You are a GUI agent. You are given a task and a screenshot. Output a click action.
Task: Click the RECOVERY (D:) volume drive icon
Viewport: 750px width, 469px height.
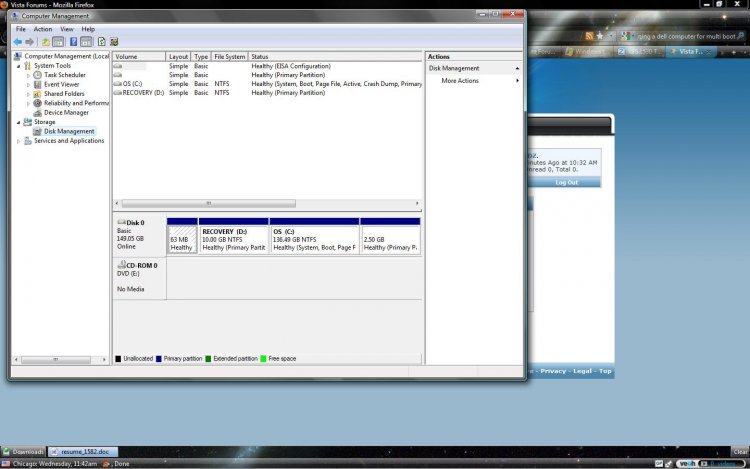pyautogui.click(x=118, y=93)
